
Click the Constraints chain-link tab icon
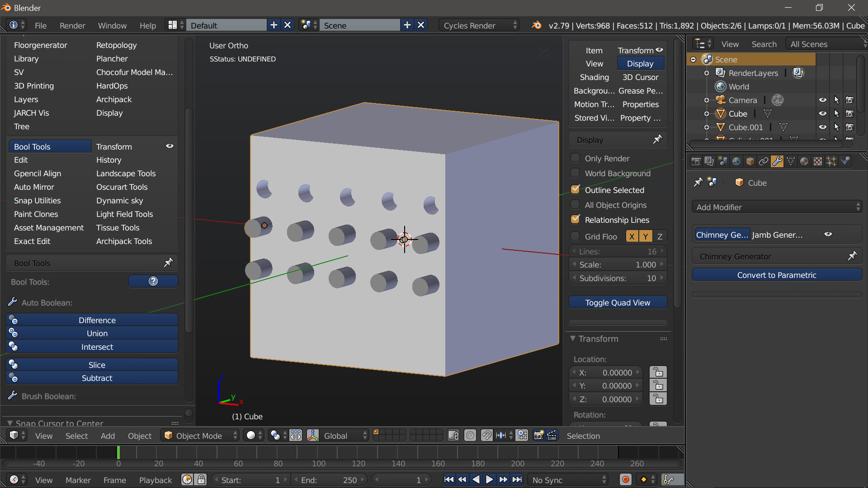[x=763, y=161]
